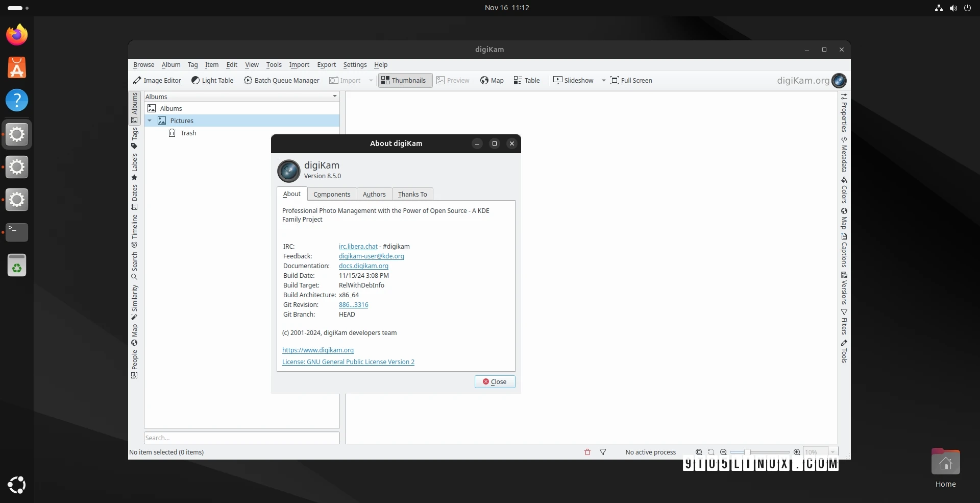Open the Slideshow options dropdown arrow
This screenshot has width=980, height=503.
pyautogui.click(x=603, y=80)
